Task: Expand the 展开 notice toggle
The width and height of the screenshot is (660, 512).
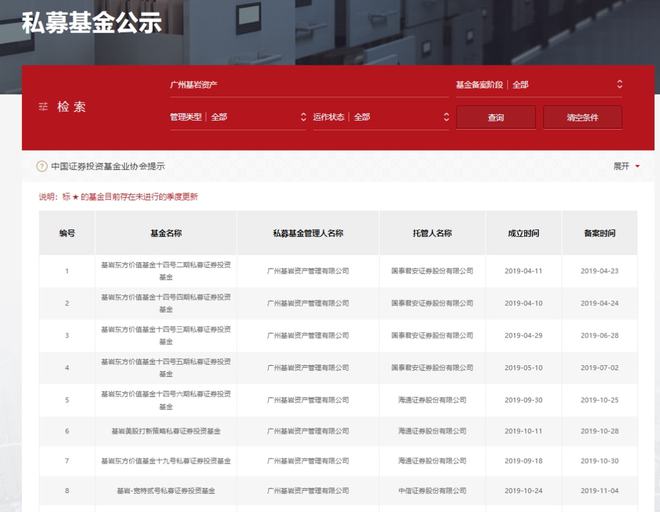Action: (626, 166)
